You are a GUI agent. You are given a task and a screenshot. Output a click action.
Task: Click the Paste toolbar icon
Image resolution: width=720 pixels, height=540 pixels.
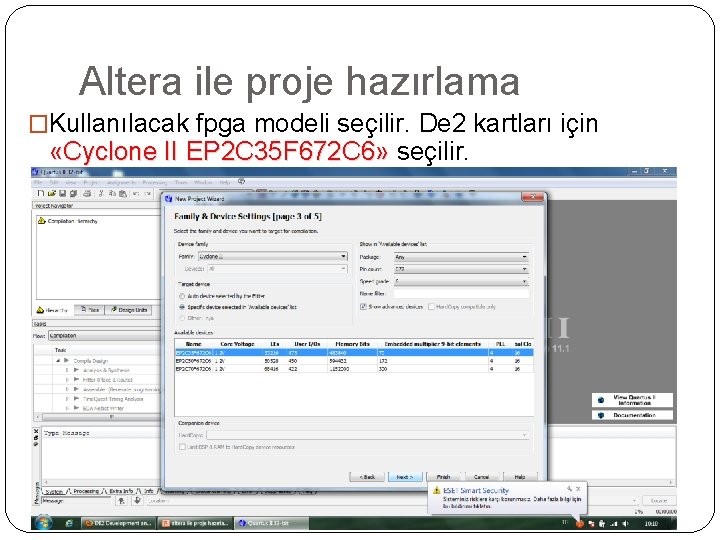(123, 193)
